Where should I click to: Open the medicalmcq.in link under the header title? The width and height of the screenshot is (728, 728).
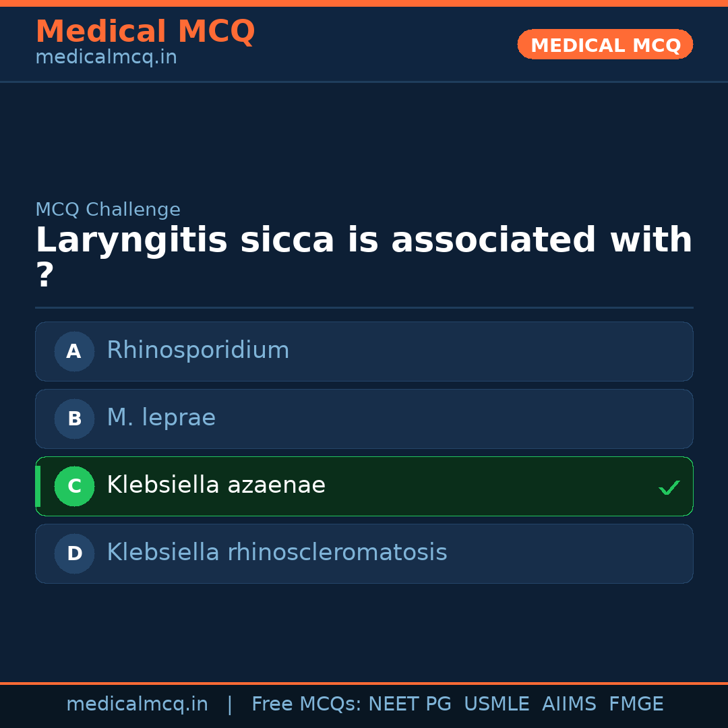pos(106,58)
